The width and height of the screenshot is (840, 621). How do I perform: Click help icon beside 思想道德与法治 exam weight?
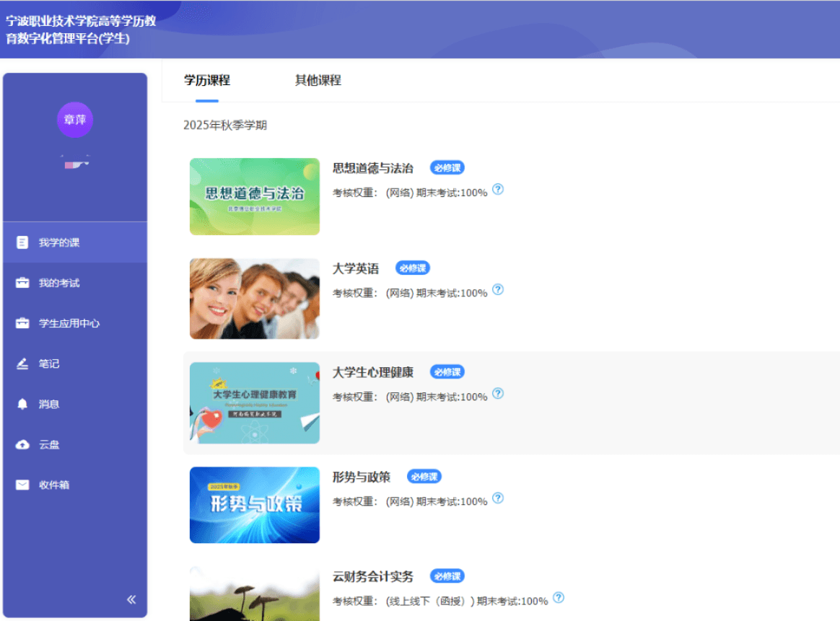[497, 190]
